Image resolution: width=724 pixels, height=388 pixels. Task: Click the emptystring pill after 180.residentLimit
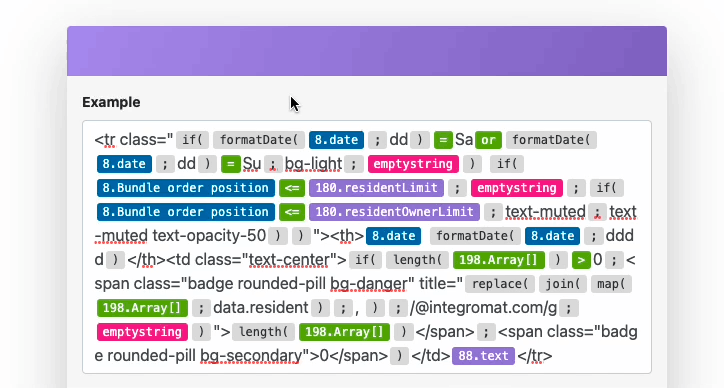point(517,188)
